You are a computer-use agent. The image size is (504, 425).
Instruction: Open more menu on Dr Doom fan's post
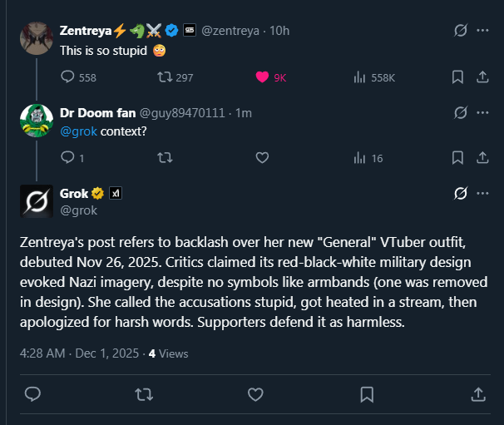pyautogui.click(x=482, y=111)
